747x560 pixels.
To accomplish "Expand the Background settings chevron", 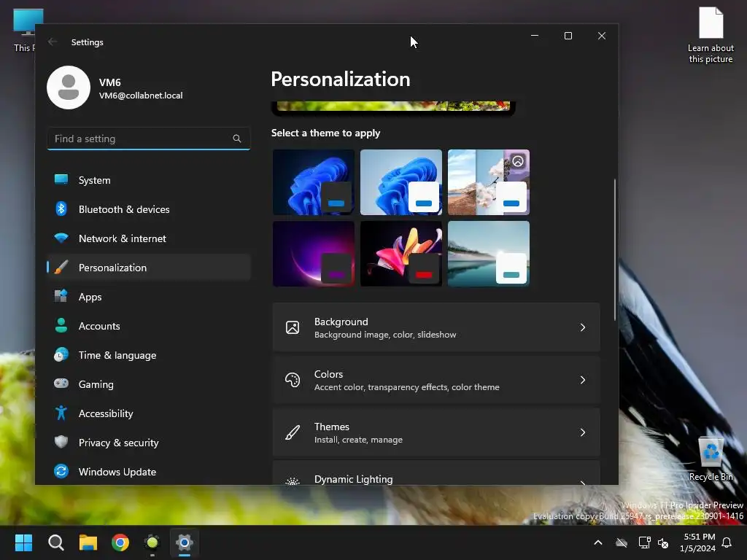I will [583, 327].
